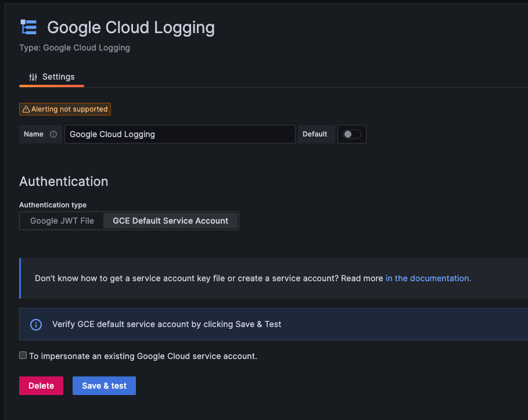Click the Alerting not supported warning triangle icon
The image size is (528, 420).
(x=26, y=109)
